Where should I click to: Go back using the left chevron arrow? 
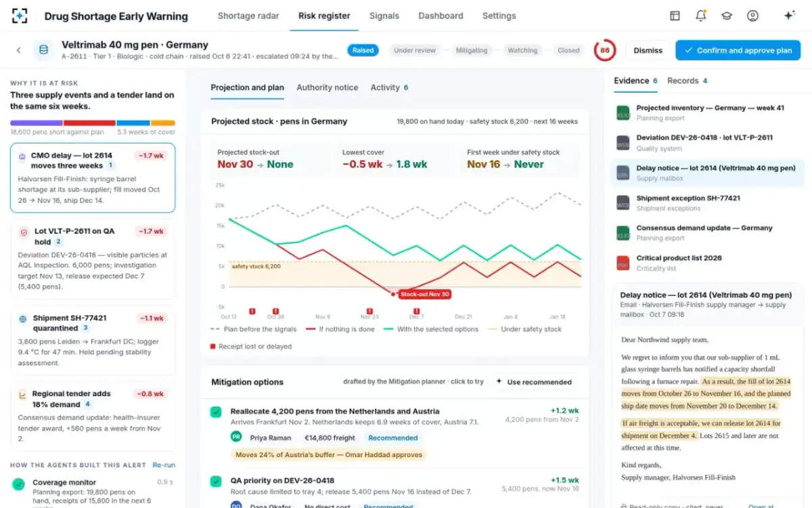point(19,50)
